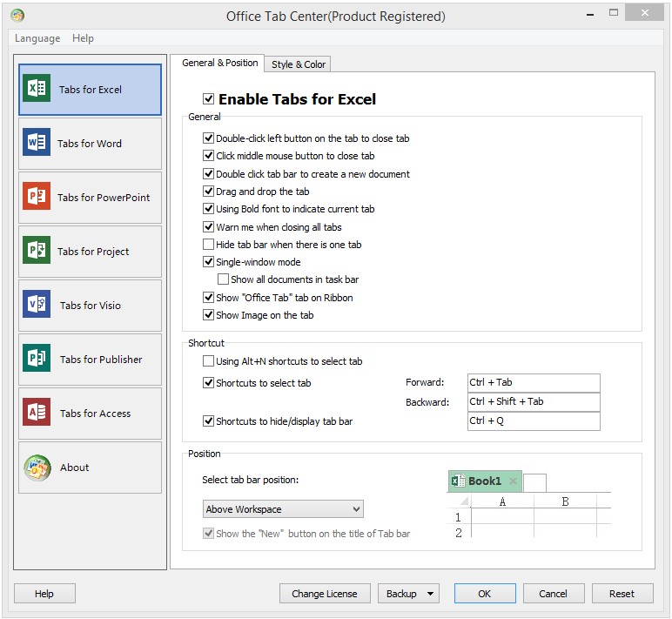Minimize the Office Tab Center window
This screenshot has height=619, width=672.
point(590,14)
